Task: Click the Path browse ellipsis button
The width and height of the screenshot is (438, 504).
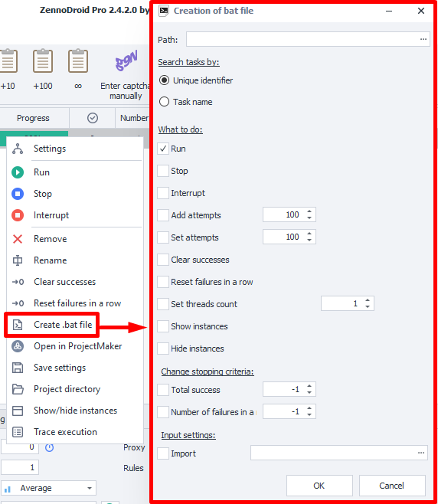Action: pos(423,39)
